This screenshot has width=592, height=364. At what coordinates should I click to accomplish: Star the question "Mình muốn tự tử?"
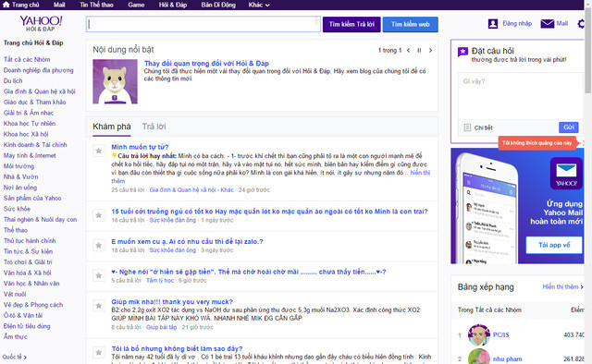[99, 151]
